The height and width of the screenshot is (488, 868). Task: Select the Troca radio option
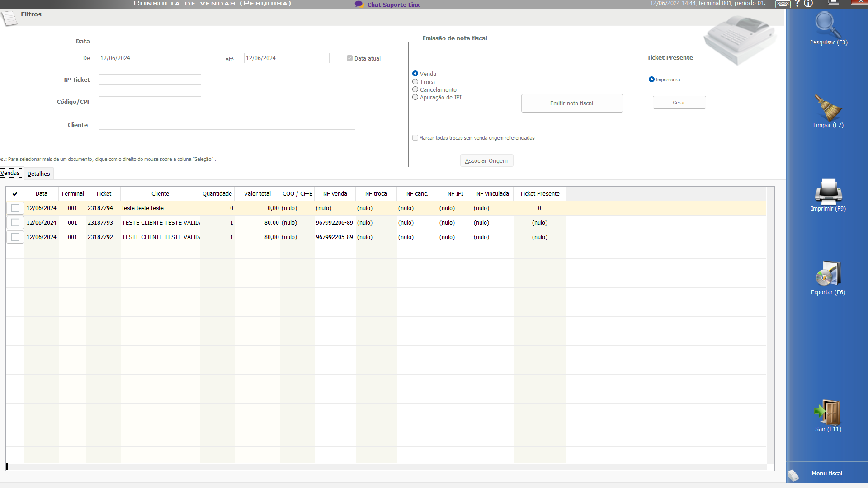click(415, 82)
